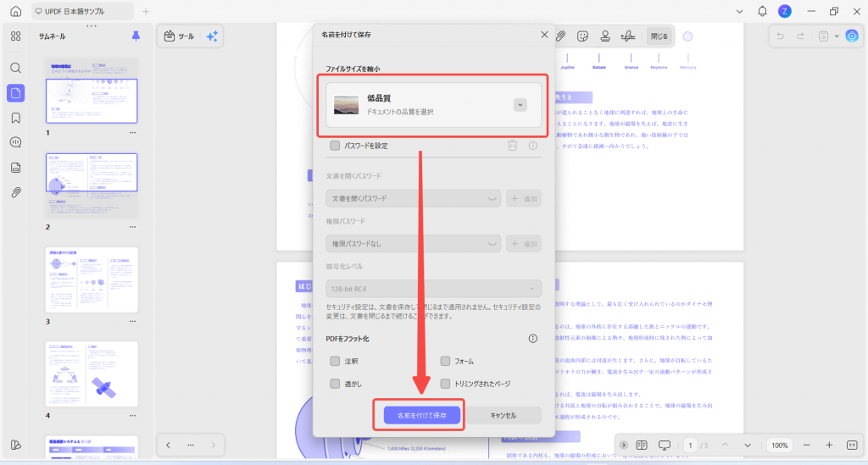Click the current page number field
The image size is (868, 465).
click(690, 445)
